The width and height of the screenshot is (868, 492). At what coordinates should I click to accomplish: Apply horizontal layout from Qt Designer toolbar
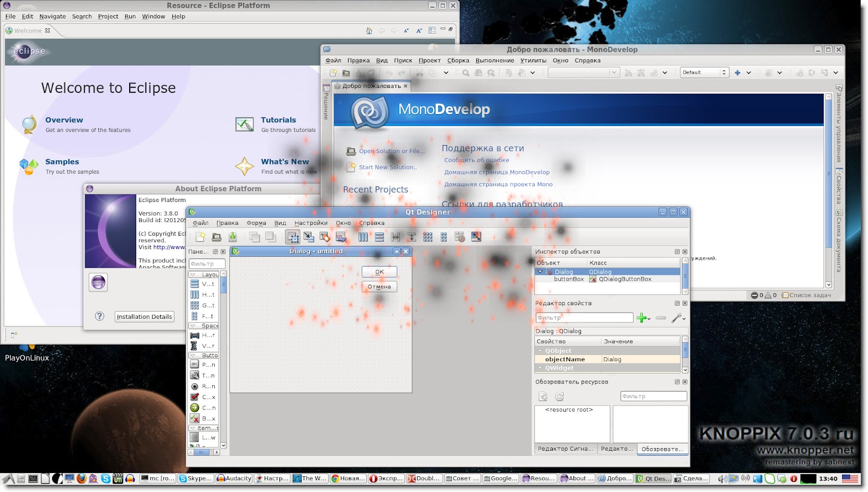click(363, 237)
